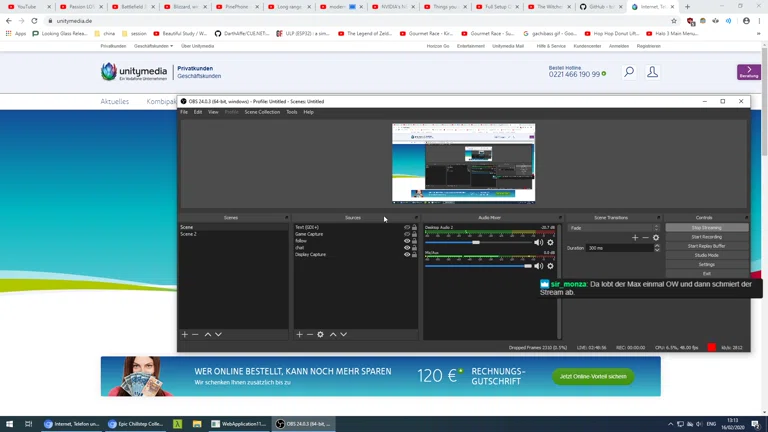The width and height of the screenshot is (768, 432).
Task: Open the OBS Tools menu
Action: coord(291,112)
